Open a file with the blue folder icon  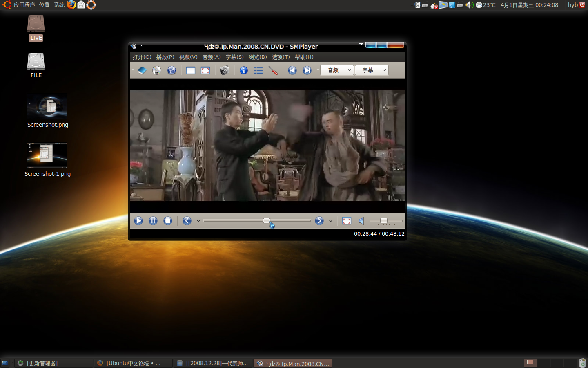pyautogui.click(x=142, y=70)
